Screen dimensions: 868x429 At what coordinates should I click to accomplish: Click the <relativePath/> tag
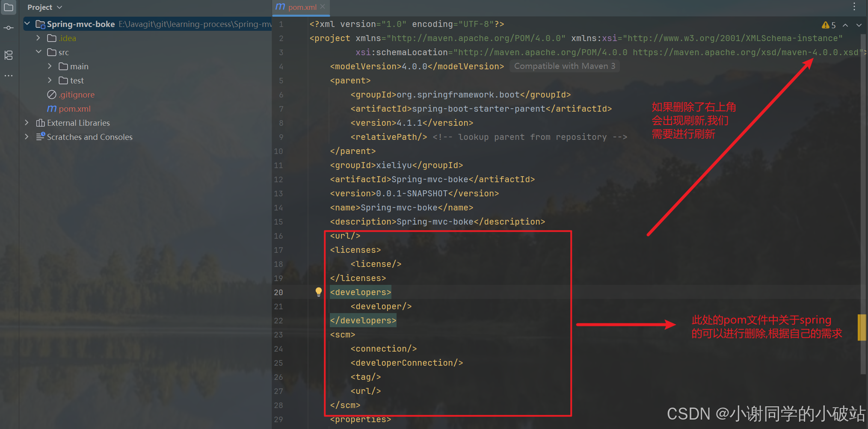389,137
